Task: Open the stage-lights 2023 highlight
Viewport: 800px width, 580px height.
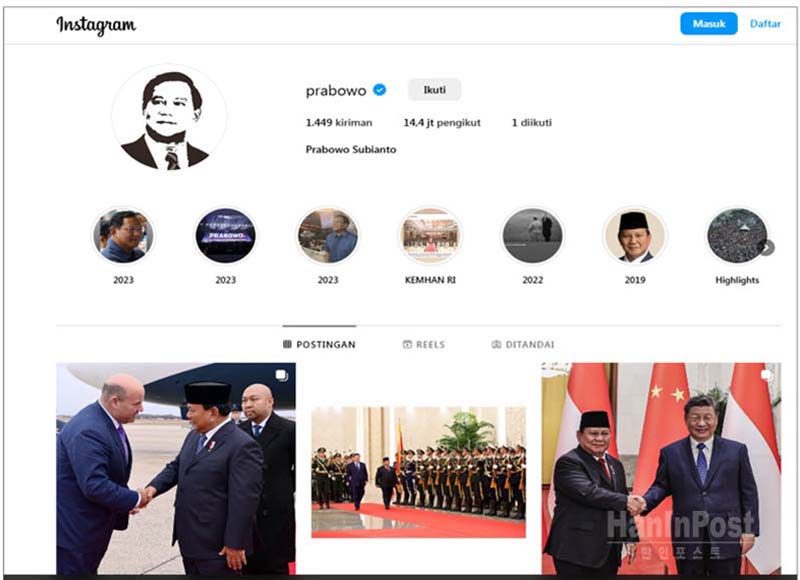Action: point(226,236)
